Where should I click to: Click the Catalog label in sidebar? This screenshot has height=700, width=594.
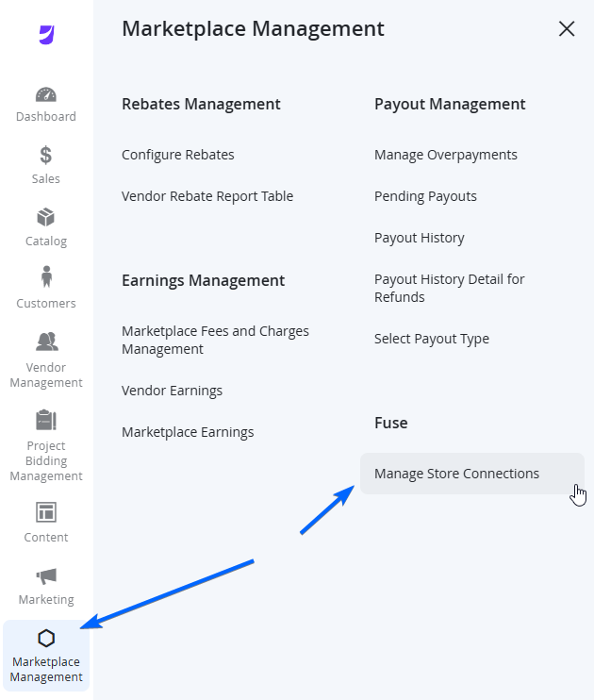46,242
